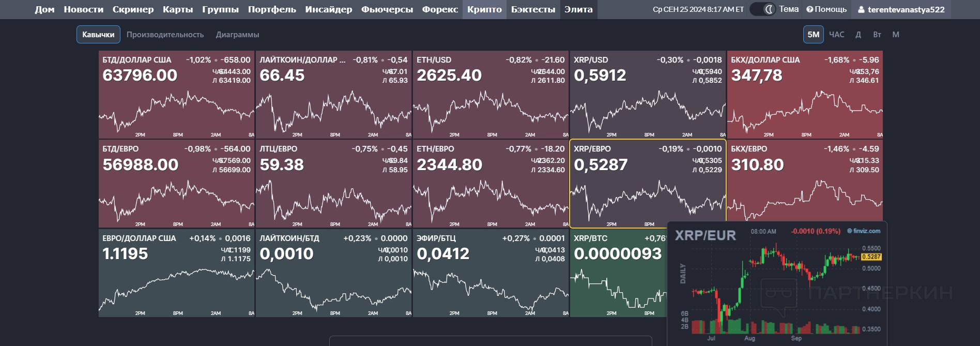Click the user profile icon
This screenshot has width=980, height=346.
861,9
